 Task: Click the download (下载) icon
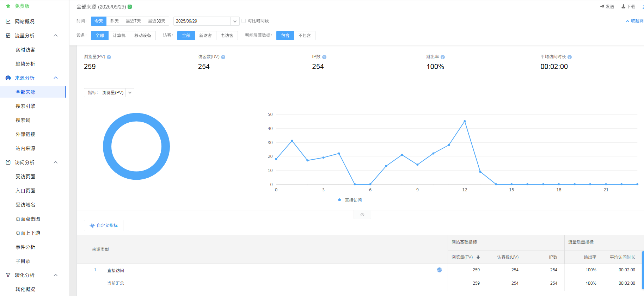pos(623,6)
